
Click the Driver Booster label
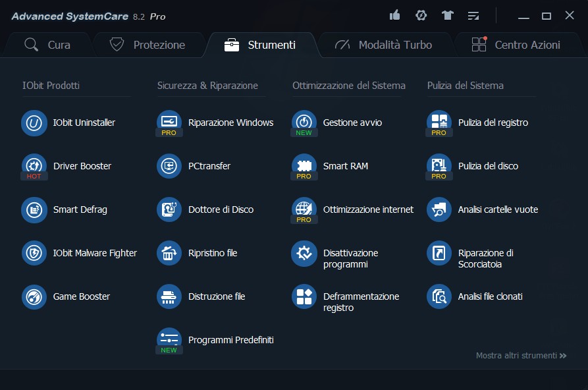pos(82,166)
